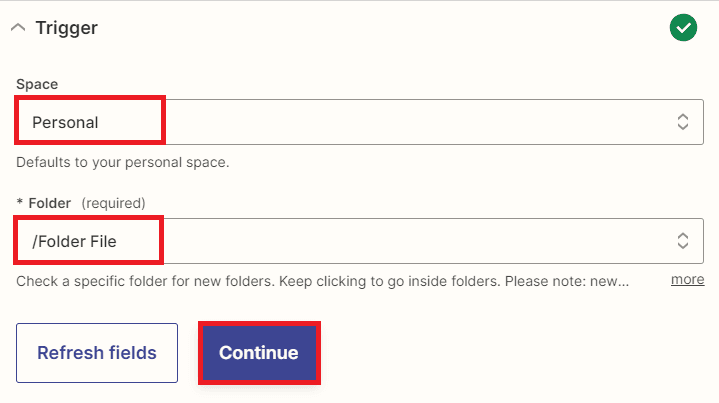Collapse the Trigger section chevron
This screenshot has height=403, width=719.
tap(18, 28)
